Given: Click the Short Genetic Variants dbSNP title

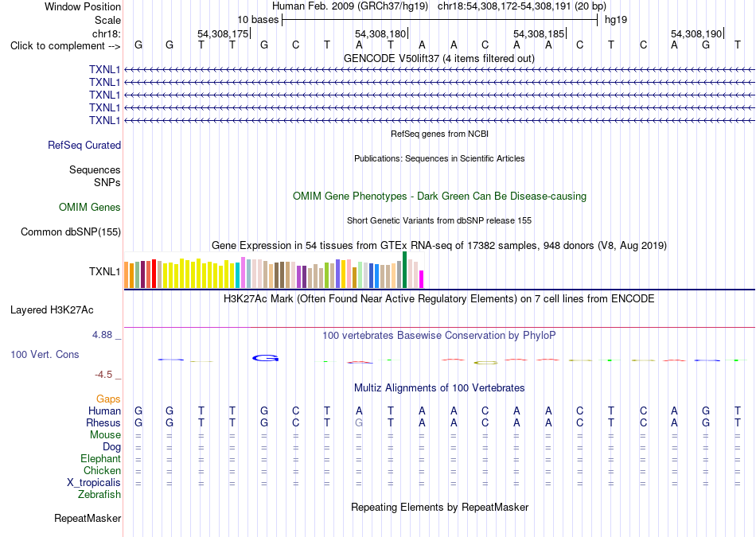Looking at the screenshot, I should click(439, 220).
